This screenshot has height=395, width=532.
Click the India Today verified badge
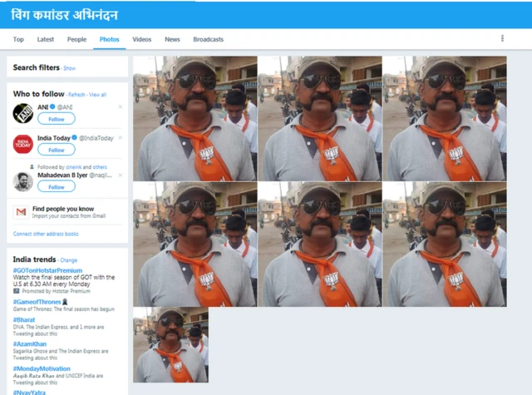coord(74,138)
